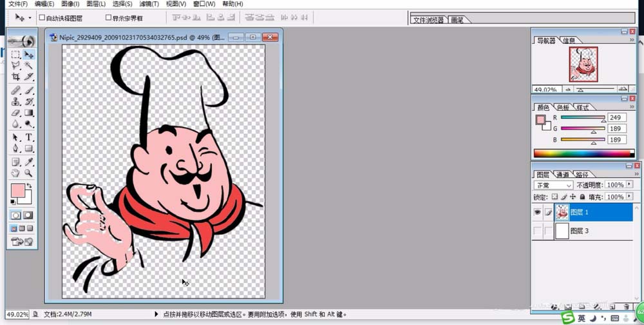Select the Blur tool

pos(15,123)
